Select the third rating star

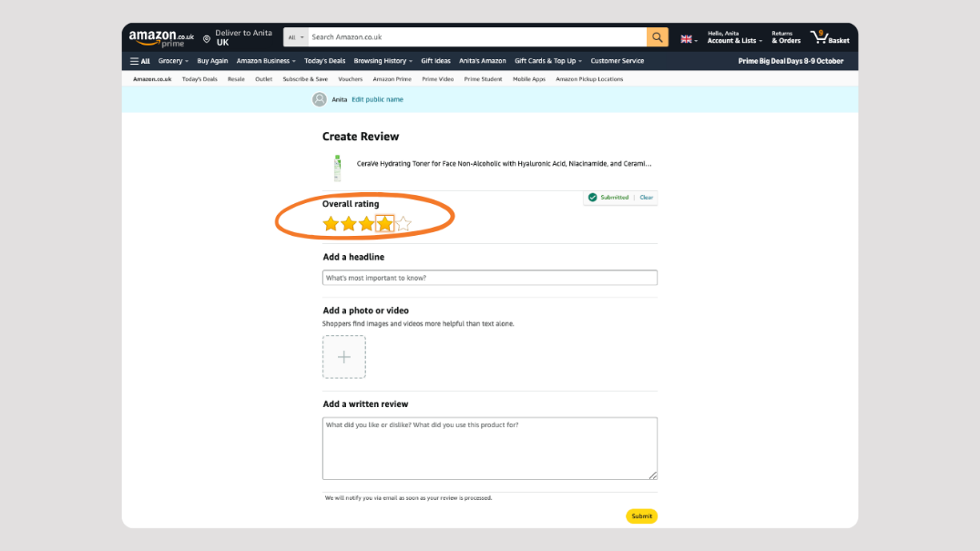366,224
